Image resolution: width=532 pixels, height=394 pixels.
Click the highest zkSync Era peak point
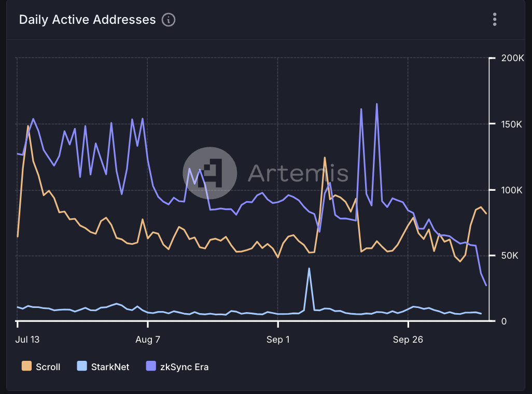[x=376, y=104]
